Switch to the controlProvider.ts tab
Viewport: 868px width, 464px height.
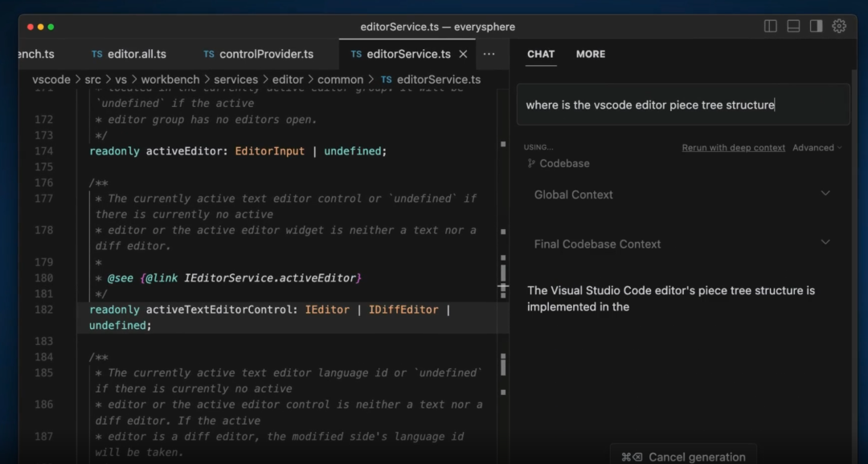(x=265, y=54)
